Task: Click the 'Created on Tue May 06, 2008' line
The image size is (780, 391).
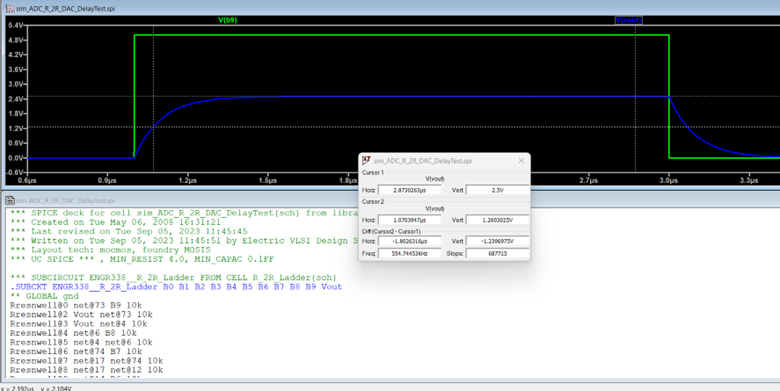Action: (x=115, y=222)
